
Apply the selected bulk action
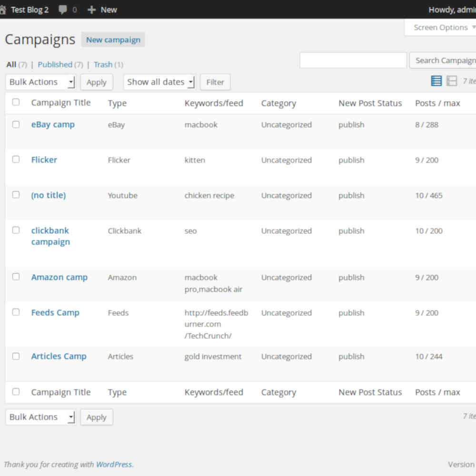coord(96,82)
